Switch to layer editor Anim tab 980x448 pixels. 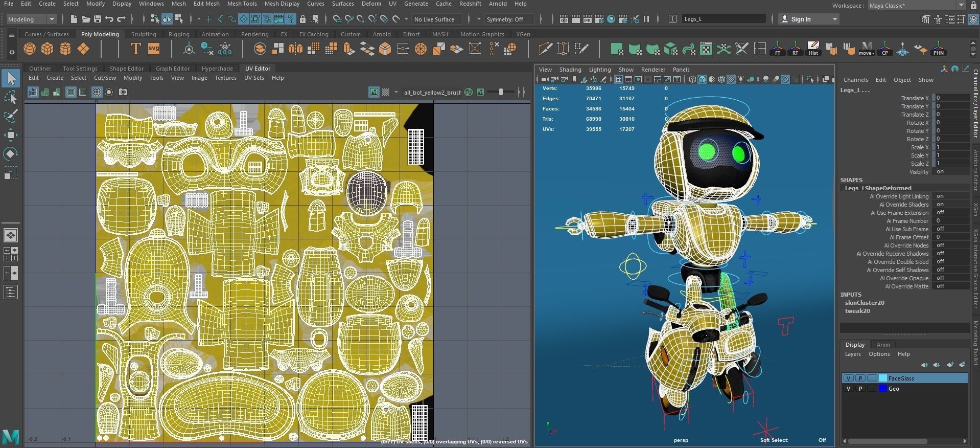[883, 345]
